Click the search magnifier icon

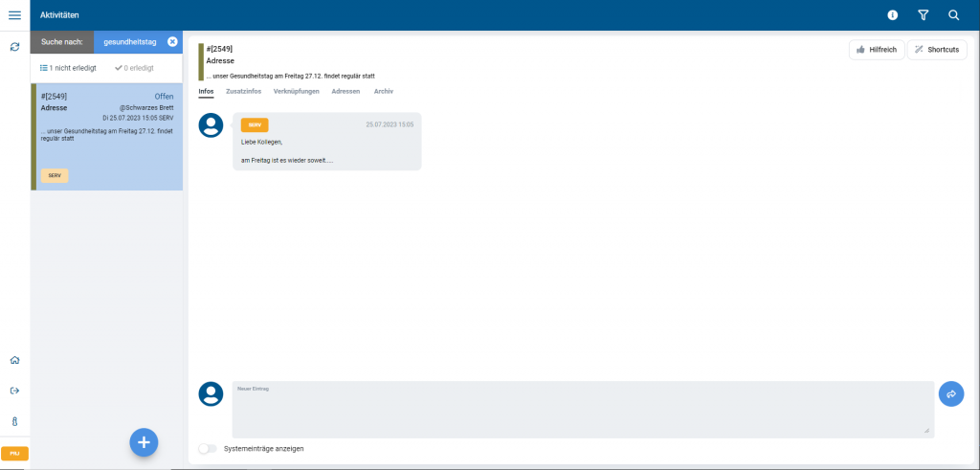click(953, 15)
